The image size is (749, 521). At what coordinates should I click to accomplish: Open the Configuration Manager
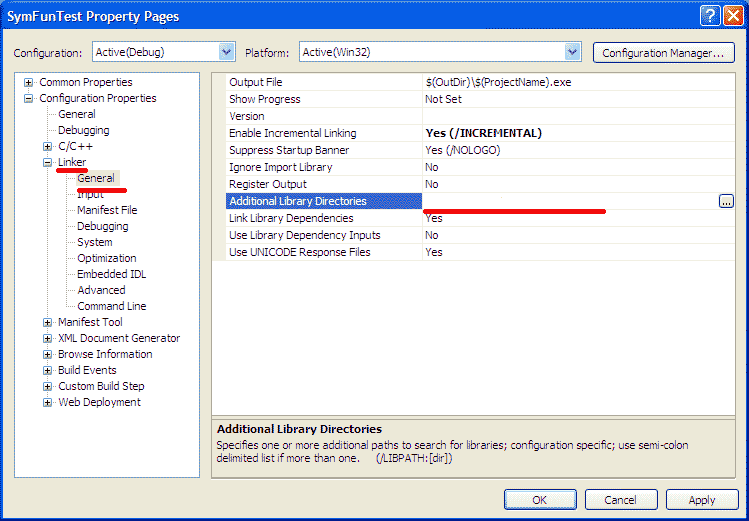click(663, 53)
